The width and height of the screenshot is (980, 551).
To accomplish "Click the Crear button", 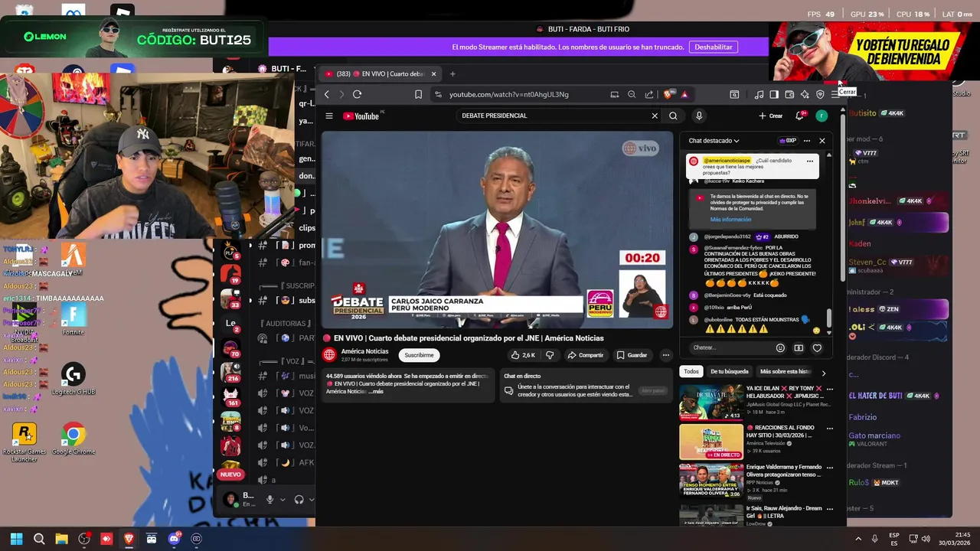I will 771,116.
